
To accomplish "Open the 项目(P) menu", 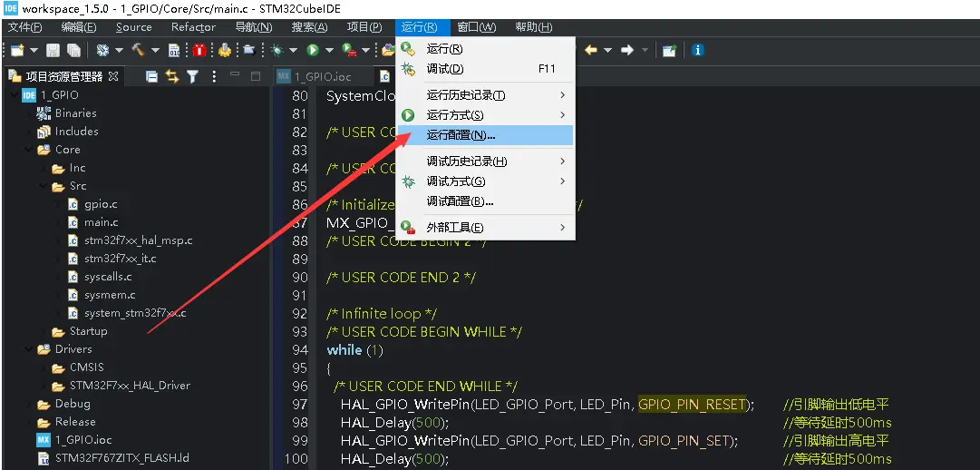I will pos(364,27).
